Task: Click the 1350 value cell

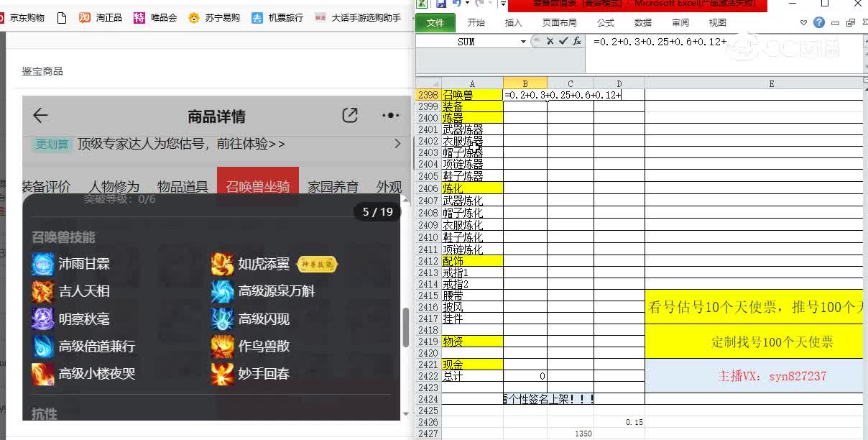Action: [571, 434]
